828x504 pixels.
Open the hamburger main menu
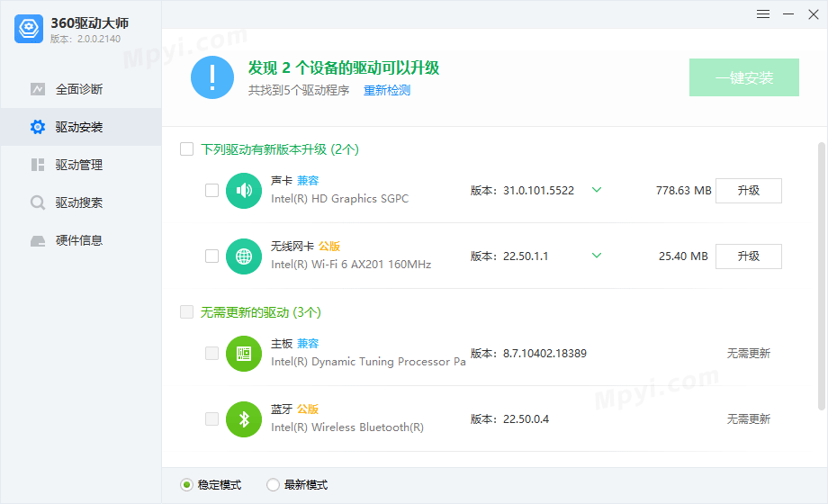point(763,14)
